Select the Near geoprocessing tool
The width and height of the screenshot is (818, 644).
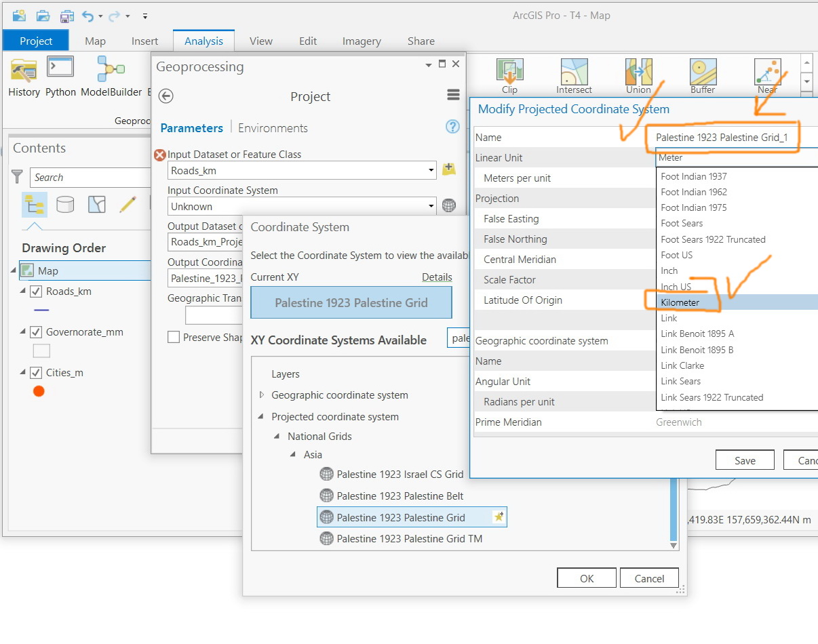coord(767,76)
